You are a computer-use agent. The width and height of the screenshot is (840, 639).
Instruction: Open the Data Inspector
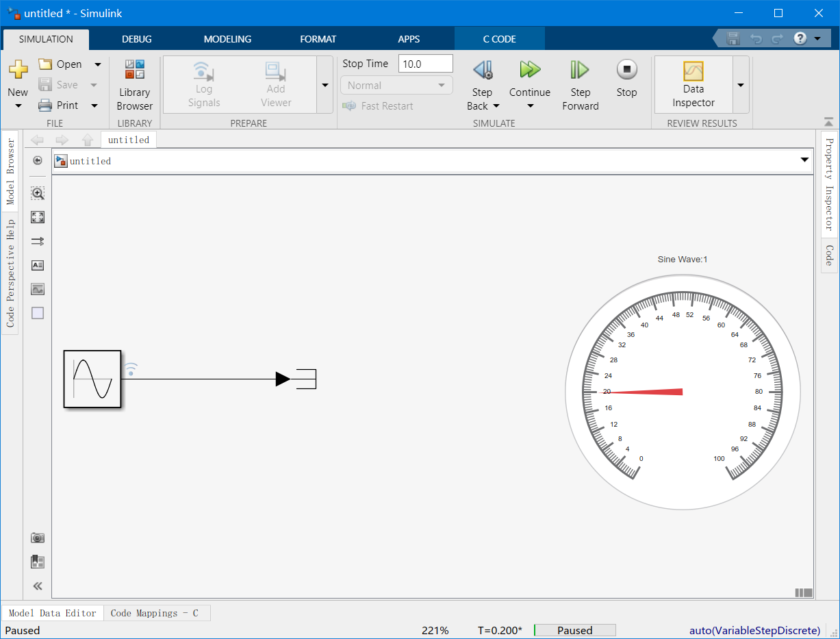pos(693,84)
